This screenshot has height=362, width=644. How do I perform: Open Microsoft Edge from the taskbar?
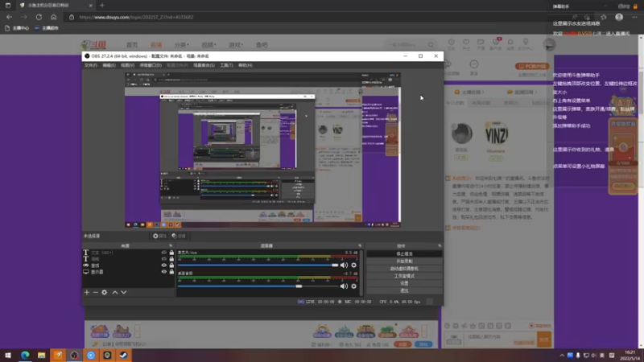tap(25, 356)
